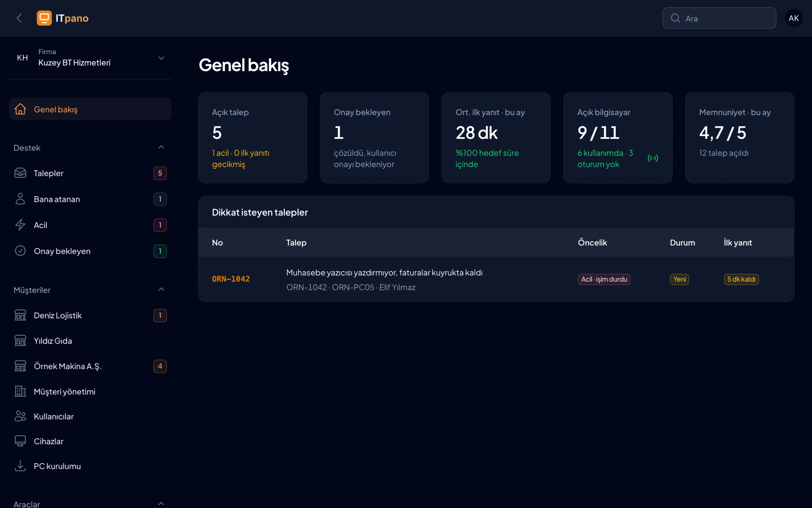Open the Onay bekleyen summary card
812x508 pixels.
click(375, 138)
